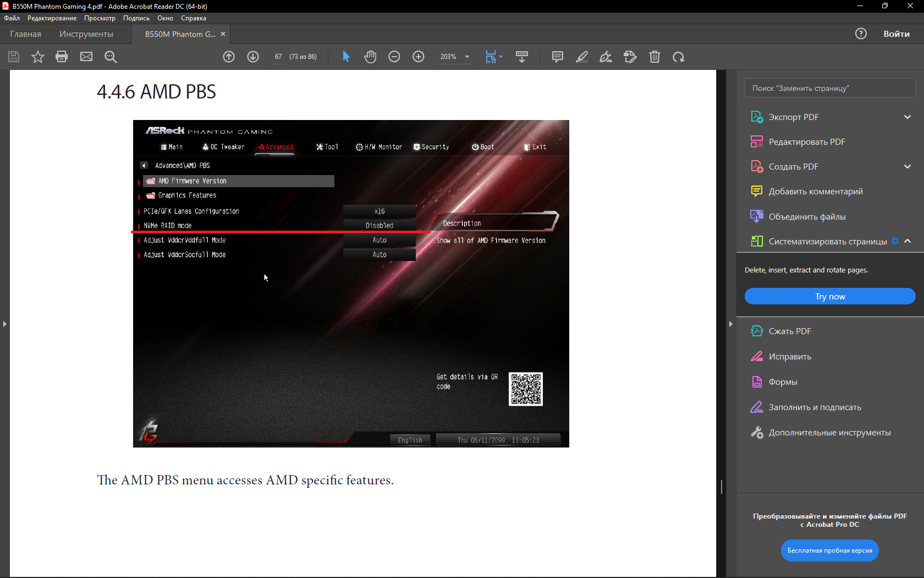Switch to the Главная tab
The image size is (924, 578).
(25, 34)
